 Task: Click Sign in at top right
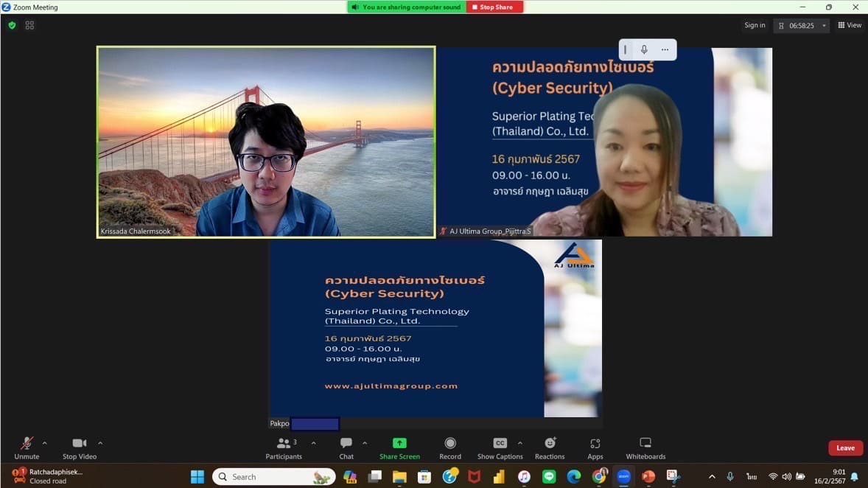pos(755,26)
